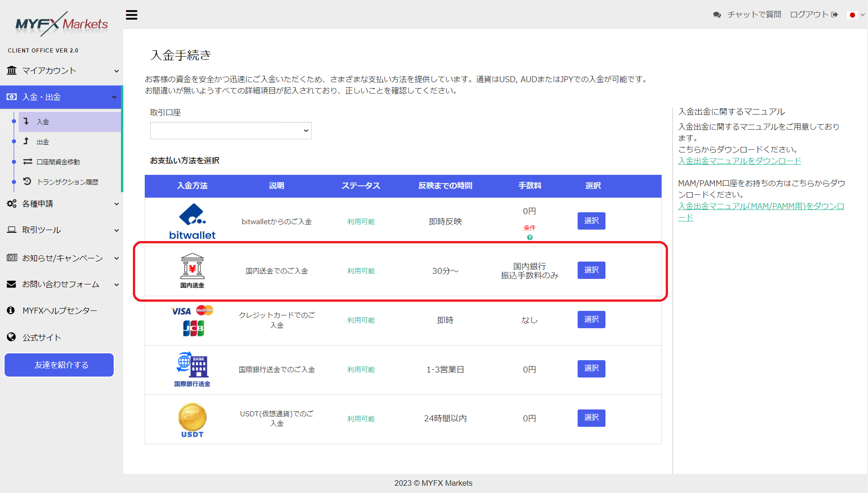Click the Japan flag language icon

[852, 15]
